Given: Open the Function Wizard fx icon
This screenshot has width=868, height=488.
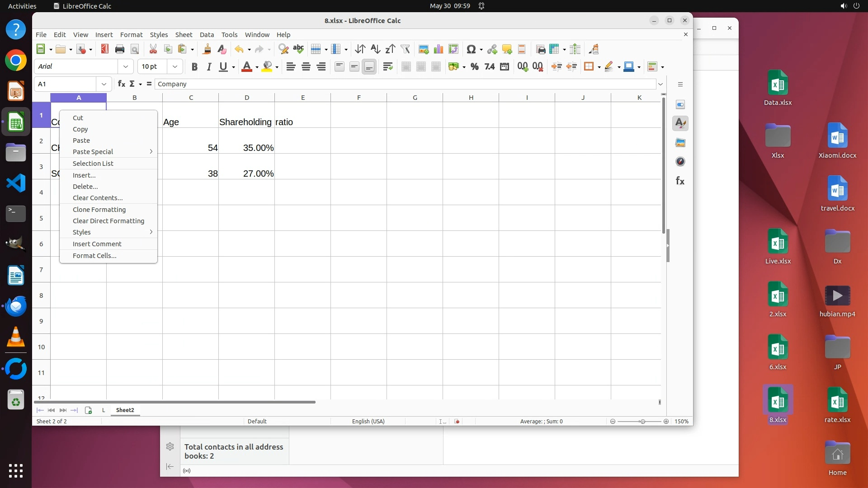Looking at the screenshot, I should tap(121, 84).
